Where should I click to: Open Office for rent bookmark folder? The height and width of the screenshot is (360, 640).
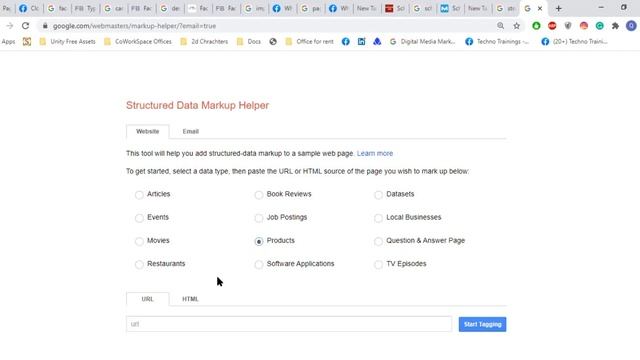point(309,41)
